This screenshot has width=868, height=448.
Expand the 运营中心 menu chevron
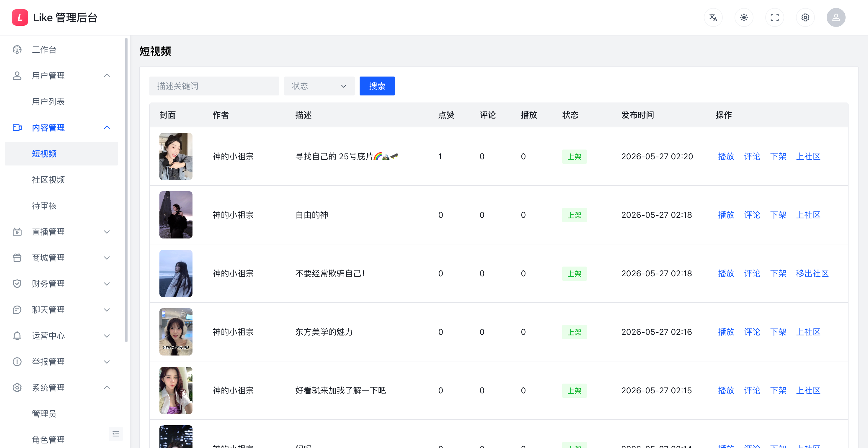(107, 336)
